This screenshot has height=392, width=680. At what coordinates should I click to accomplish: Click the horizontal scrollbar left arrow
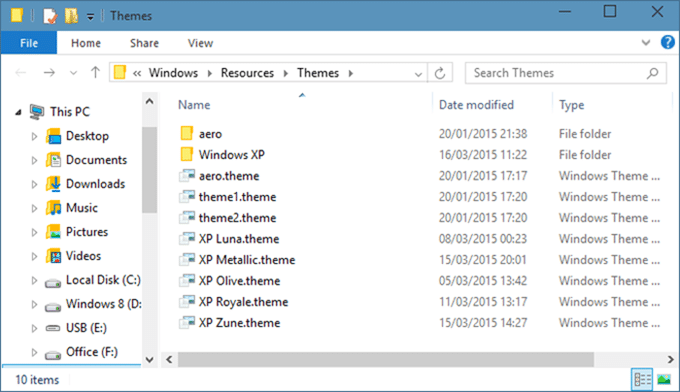click(x=169, y=359)
